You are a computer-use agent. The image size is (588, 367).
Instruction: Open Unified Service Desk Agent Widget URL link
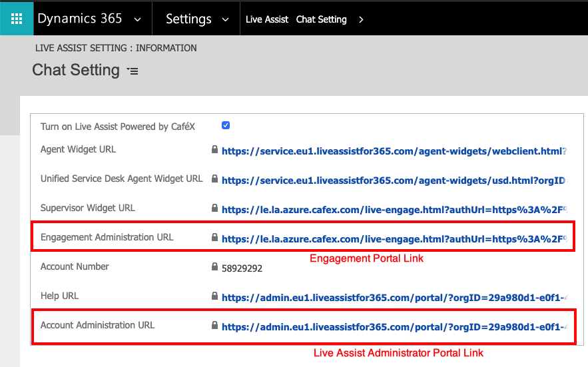[394, 181]
